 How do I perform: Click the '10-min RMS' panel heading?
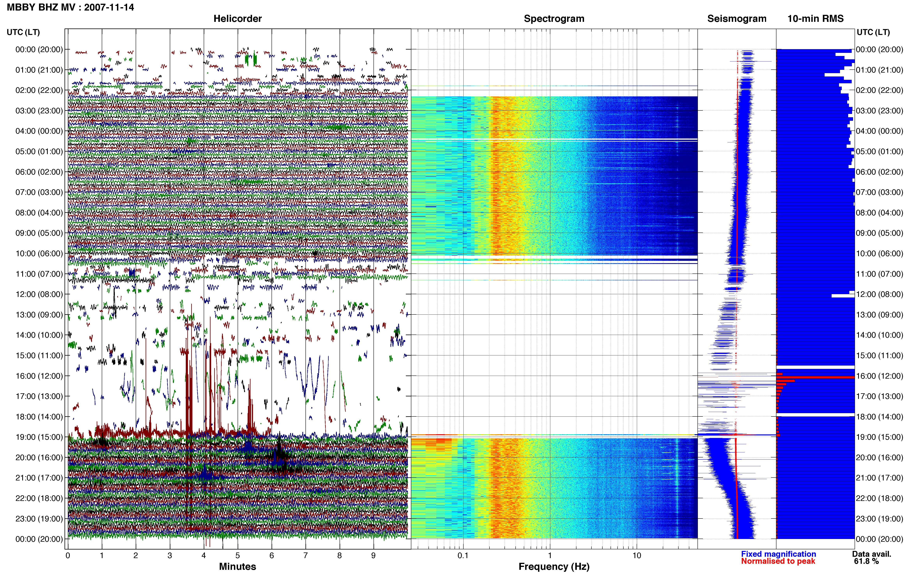[x=815, y=19]
